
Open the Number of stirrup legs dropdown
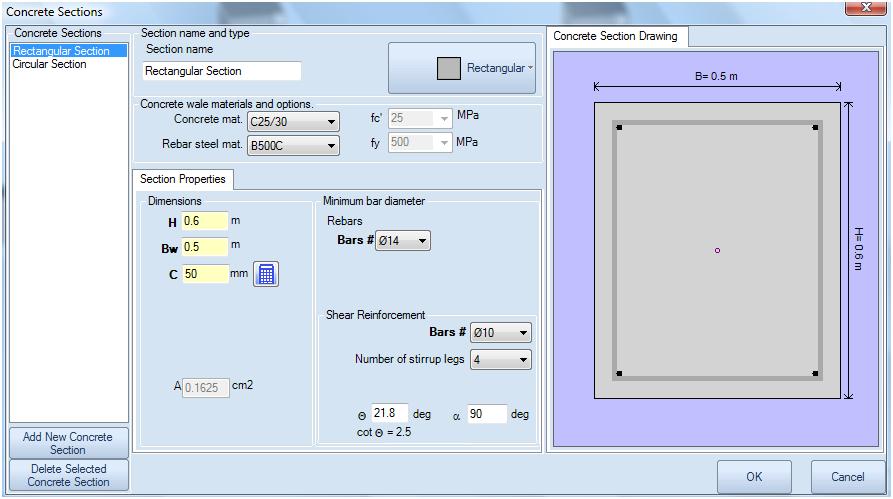(x=501, y=359)
